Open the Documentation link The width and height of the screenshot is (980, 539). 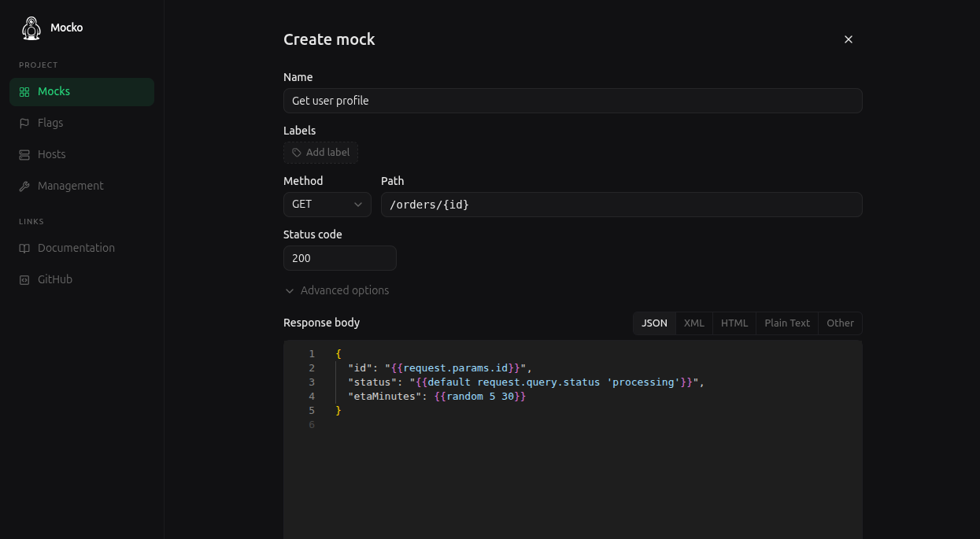click(x=82, y=249)
